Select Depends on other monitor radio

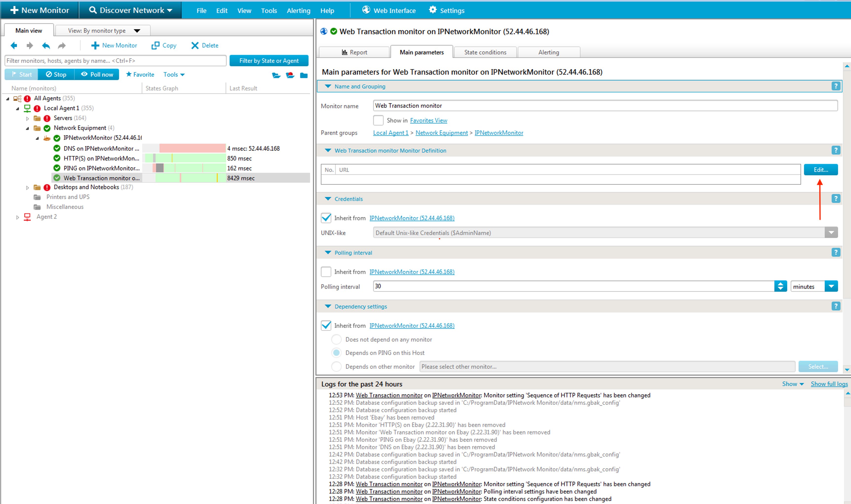336,367
